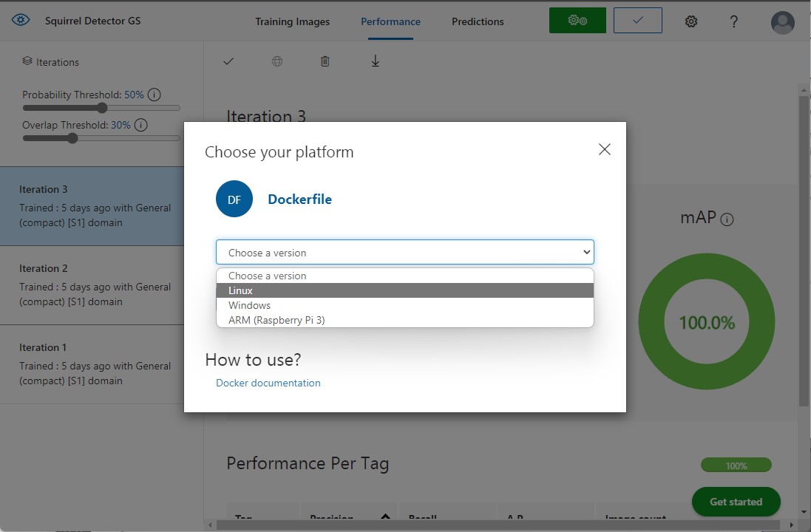Click the vertical scrollbar on the right
This screenshot has width=811, height=532.
click(x=804, y=250)
